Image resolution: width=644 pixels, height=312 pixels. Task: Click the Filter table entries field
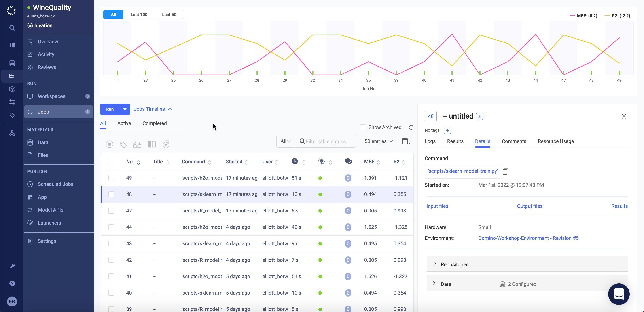click(328, 141)
